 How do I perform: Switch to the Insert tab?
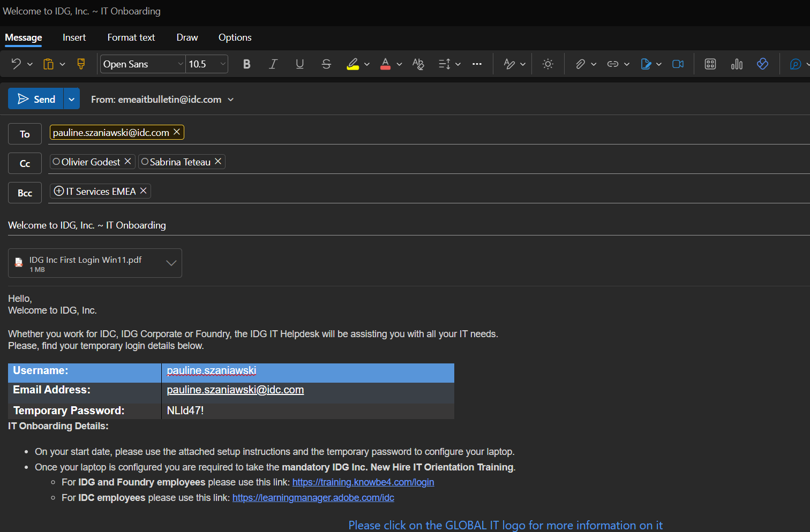click(74, 37)
